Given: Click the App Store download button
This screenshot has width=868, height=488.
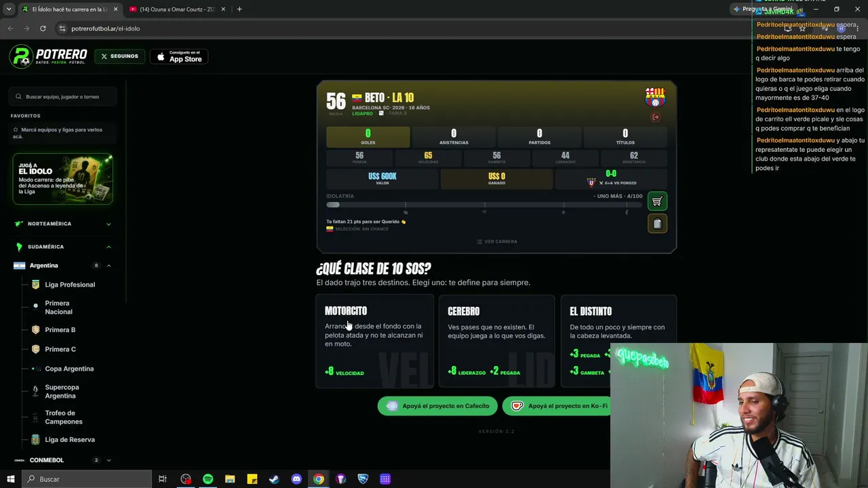Looking at the screenshot, I should coord(179,56).
